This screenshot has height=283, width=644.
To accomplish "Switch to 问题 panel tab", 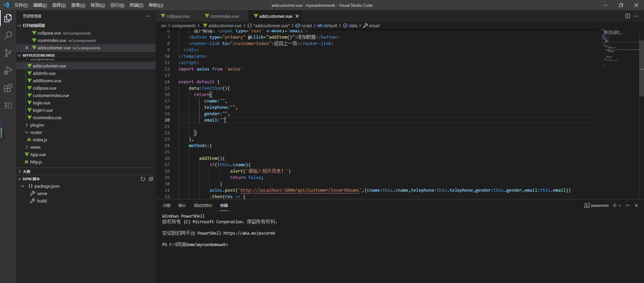I will click(x=167, y=205).
